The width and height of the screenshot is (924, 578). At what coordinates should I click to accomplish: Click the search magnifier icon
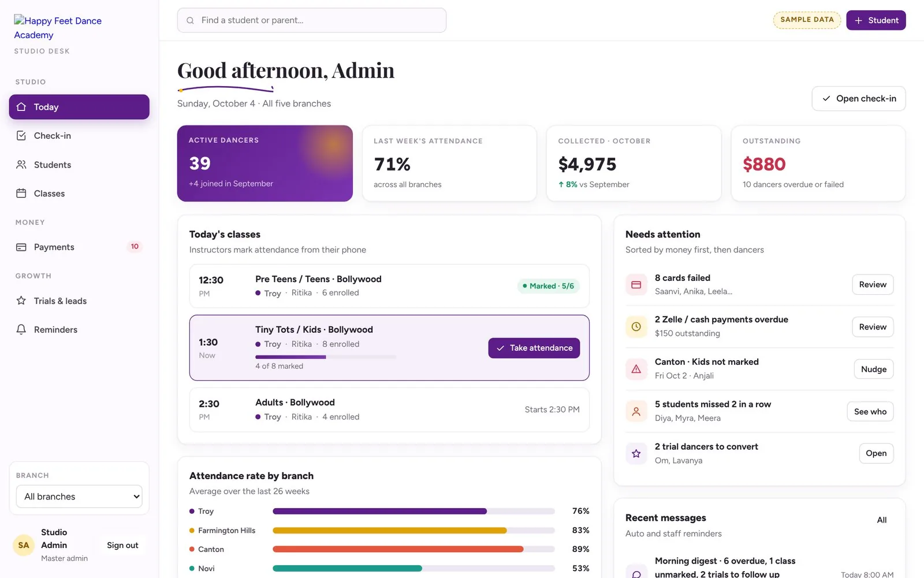click(x=190, y=20)
